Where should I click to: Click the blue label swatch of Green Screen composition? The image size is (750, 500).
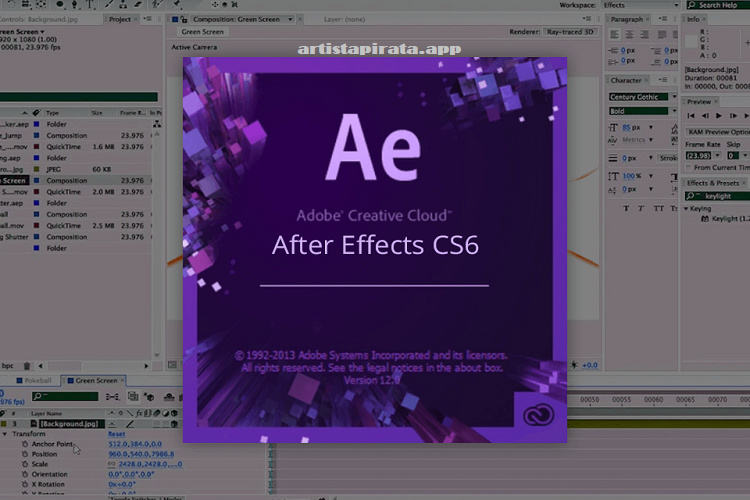pyautogui.click(x=36, y=180)
